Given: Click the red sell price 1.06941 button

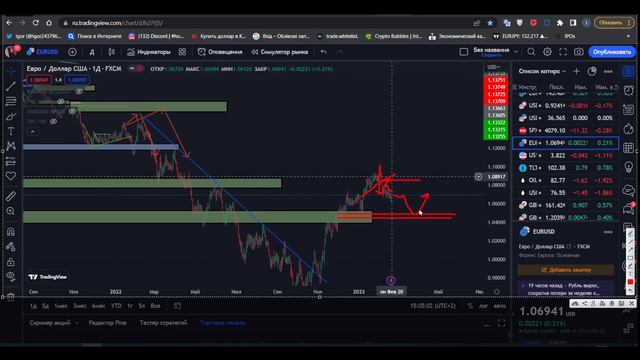Looking at the screenshot, I should [39, 80].
